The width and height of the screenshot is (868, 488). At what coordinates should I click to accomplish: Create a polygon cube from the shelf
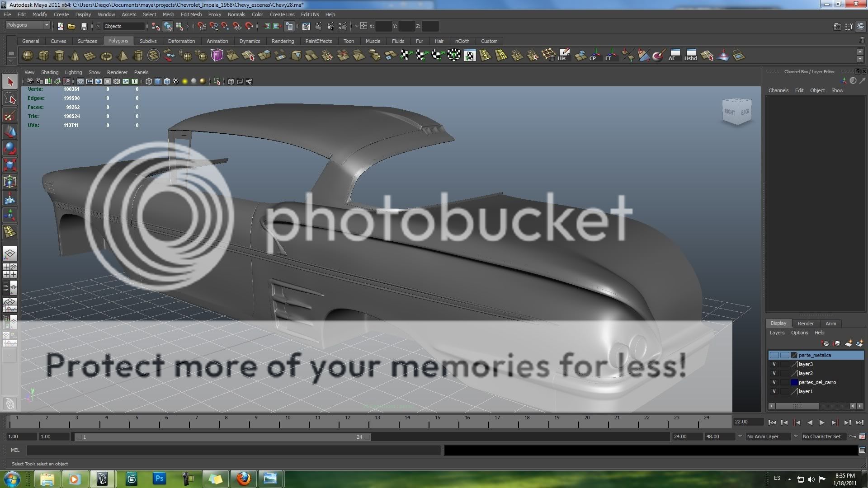[43, 56]
